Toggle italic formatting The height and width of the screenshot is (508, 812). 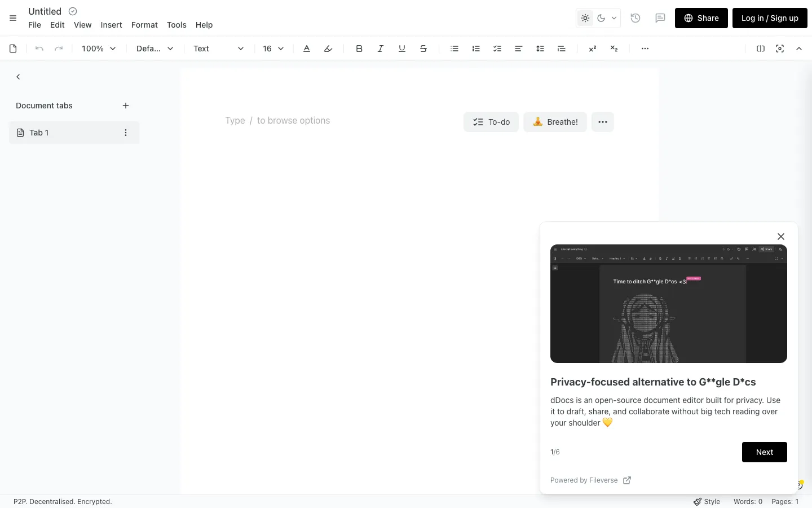pos(381,49)
